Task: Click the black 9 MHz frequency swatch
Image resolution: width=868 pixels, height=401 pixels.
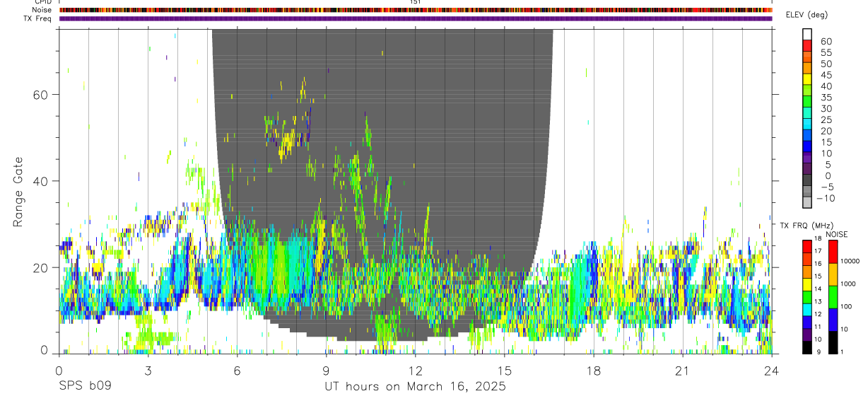Action: click(x=807, y=347)
